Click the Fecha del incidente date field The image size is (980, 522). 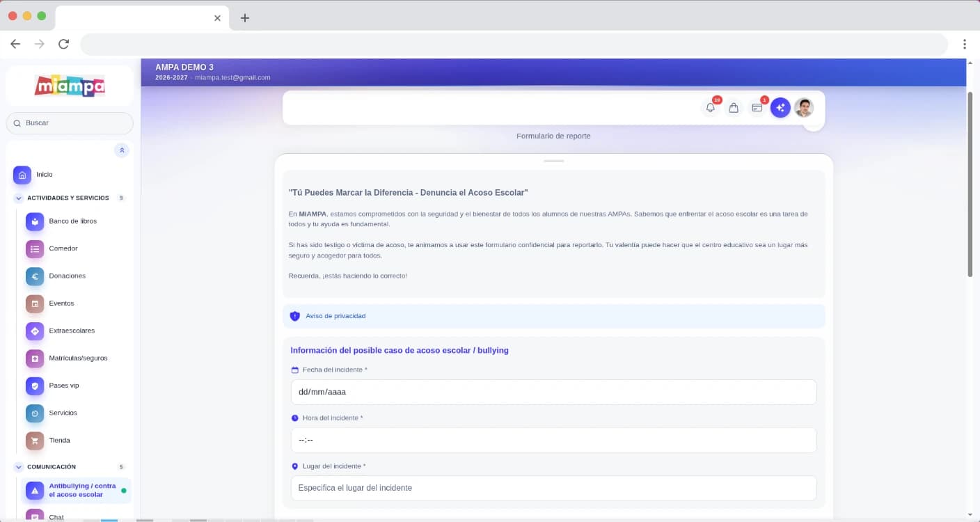tap(553, 392)
